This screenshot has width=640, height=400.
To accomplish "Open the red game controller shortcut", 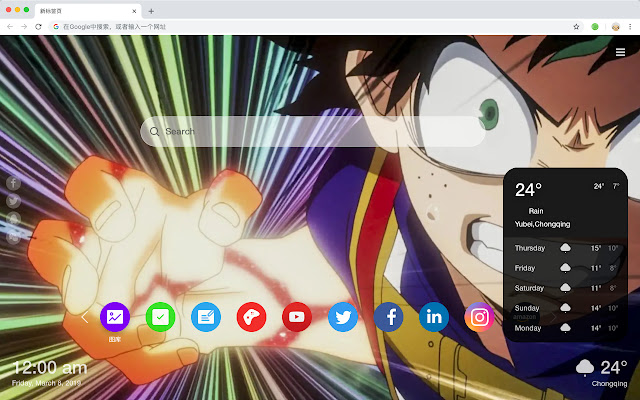I will [251, 317].
